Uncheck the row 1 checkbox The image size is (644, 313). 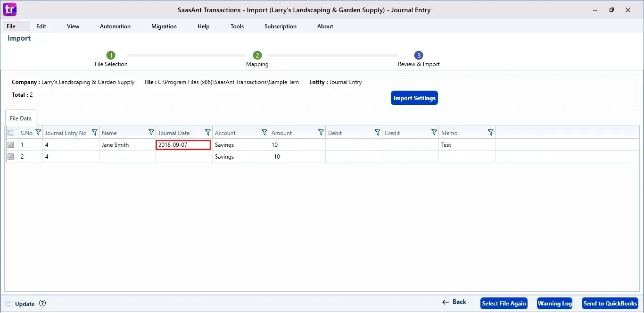pyautogui.click(x=11, y=145)
